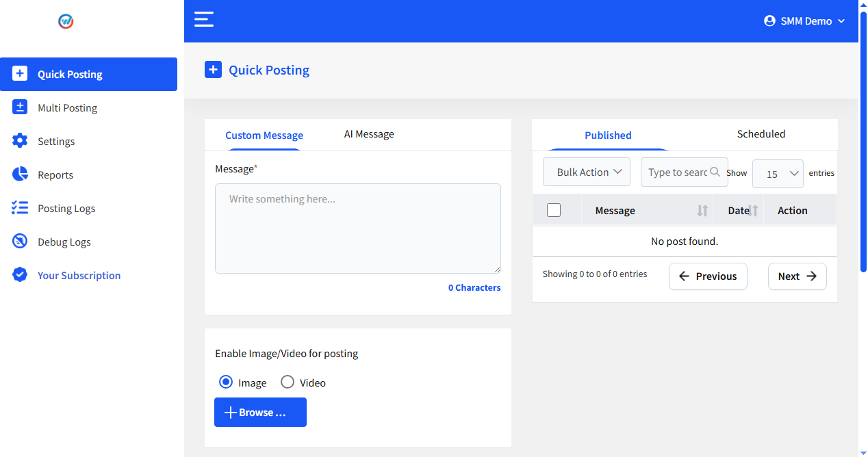Screen dimensions: 868x457
Task: Toggle the hamburger menu in top bar
Action: [x=204, y=19]
